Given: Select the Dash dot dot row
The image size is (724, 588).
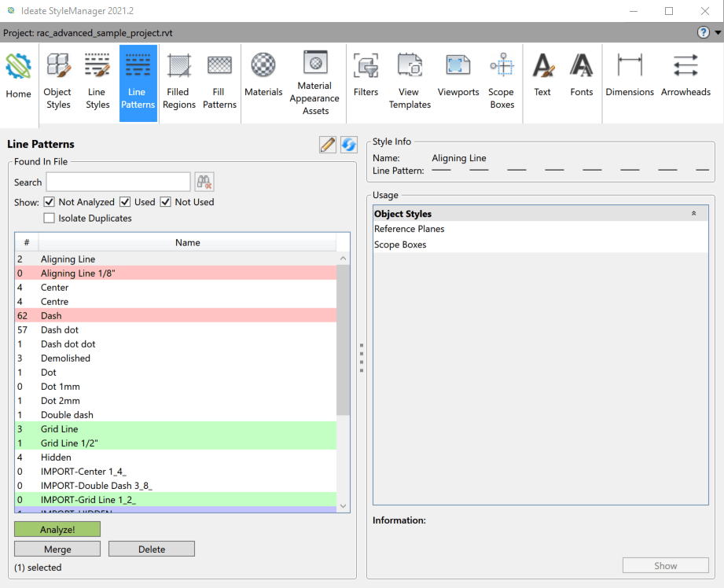Looking at the screenshot, I should click(x=176, y=344).
